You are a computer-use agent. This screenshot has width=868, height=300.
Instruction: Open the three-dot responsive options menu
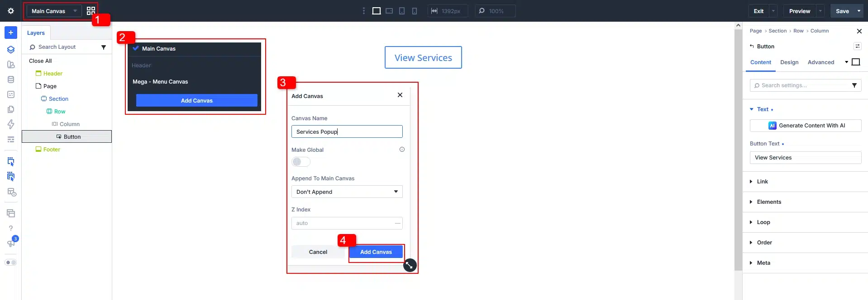(x=364, y=11)
